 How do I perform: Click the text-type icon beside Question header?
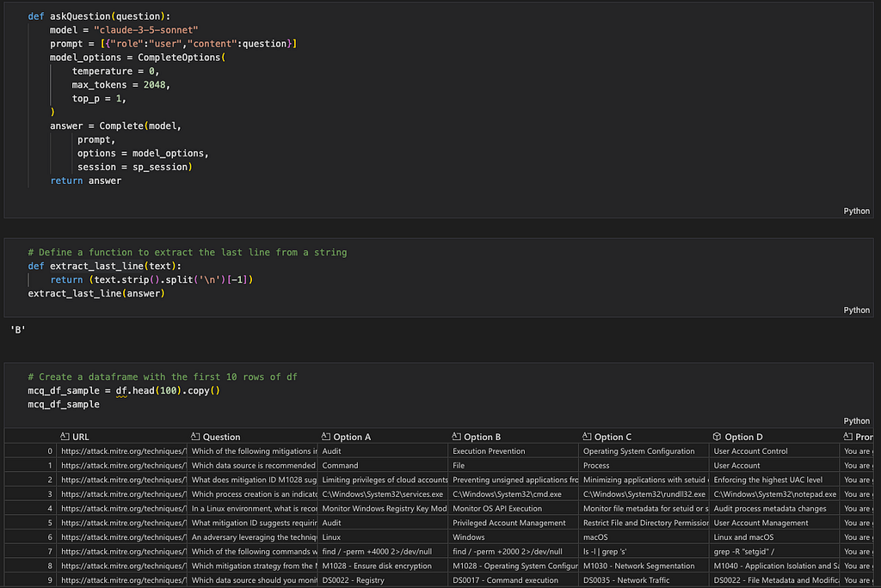(x=195, y=437)
